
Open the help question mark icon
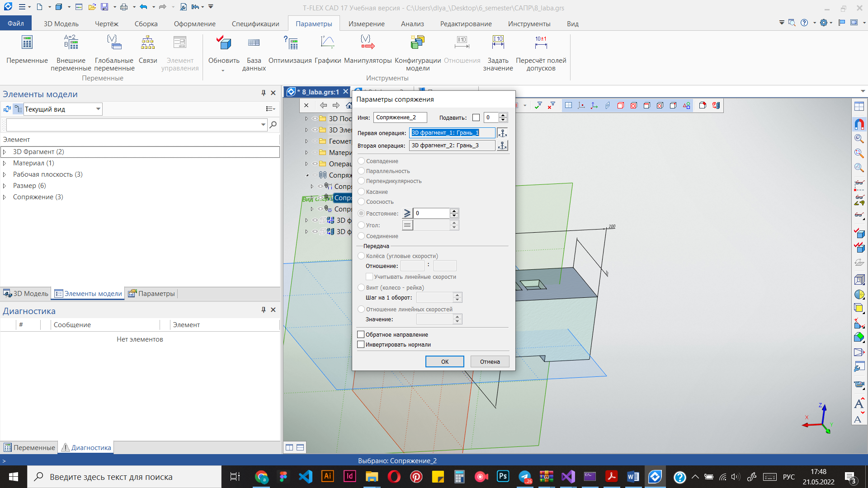pyautogui.click(x=804, y=23)
